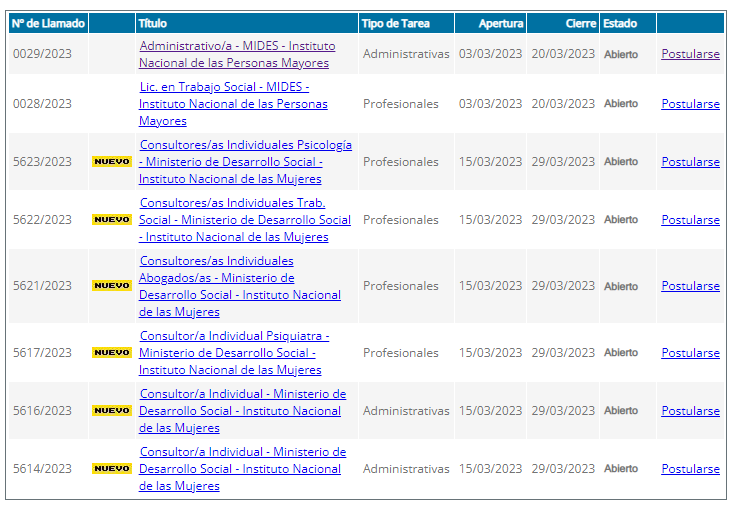735x509 pixels.
Task: Open Consultor/a Individual Psiquiatra listing
Action: (234, 353)
